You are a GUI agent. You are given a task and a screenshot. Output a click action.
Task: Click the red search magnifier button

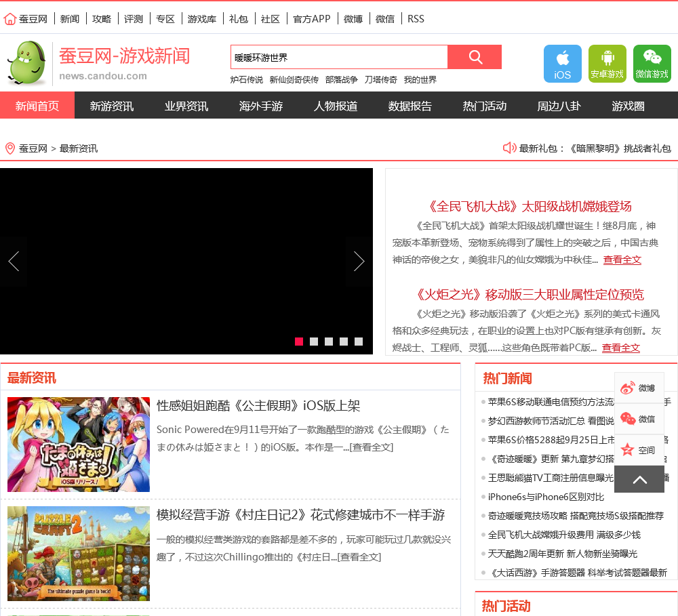point(475,57)
